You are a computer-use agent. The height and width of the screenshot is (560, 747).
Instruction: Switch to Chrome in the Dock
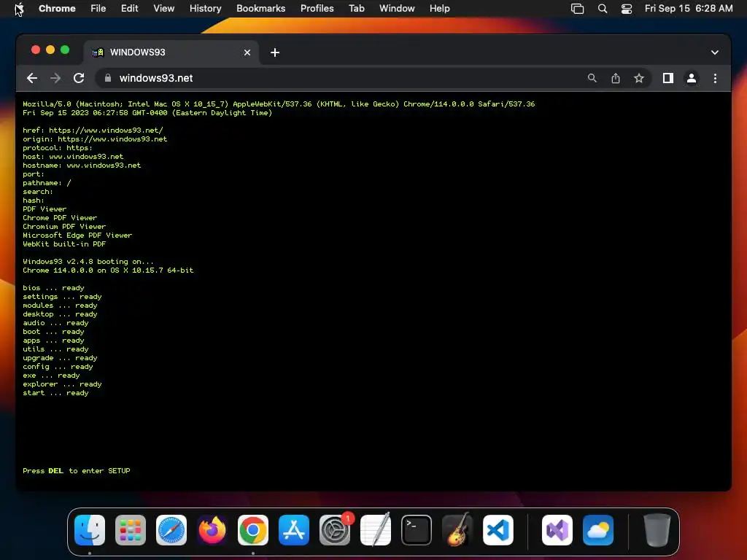(253, 530)
